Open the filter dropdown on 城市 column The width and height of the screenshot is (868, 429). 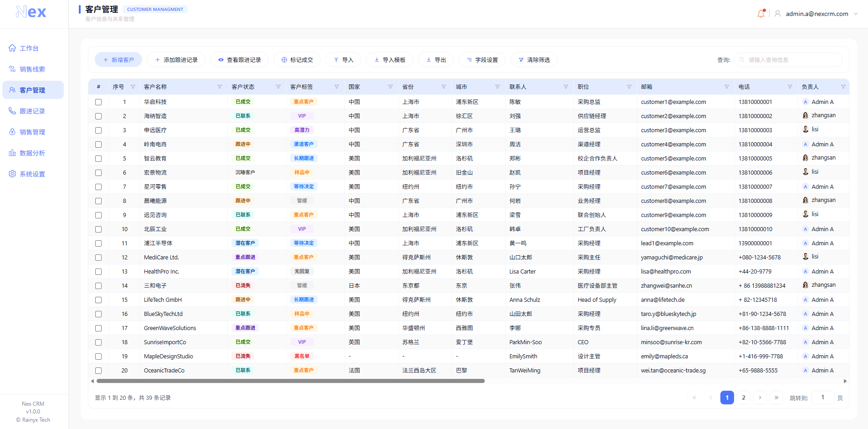click(497, 87)
